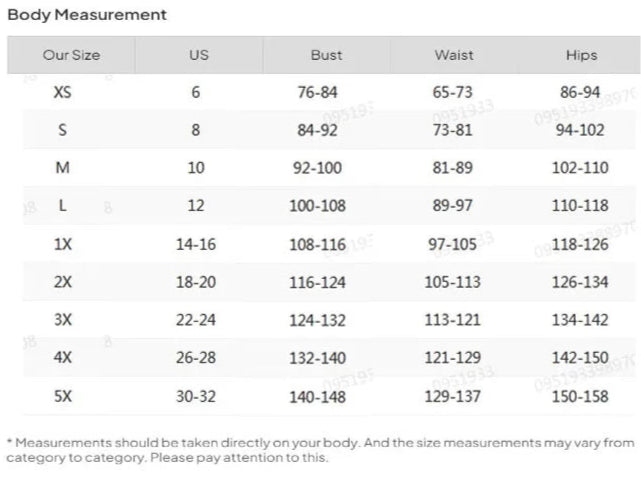The width and height of the screenshot is (641, 499).
Task: Click the 5X size row label
Action: pos(63,396)
